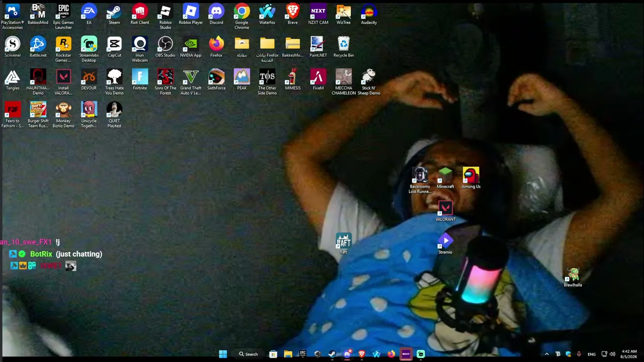Image resolution: width=644 pixels, height=362 pixels.
Task: Launch Fortnite desktop icon
Action: tap(140, 79)
